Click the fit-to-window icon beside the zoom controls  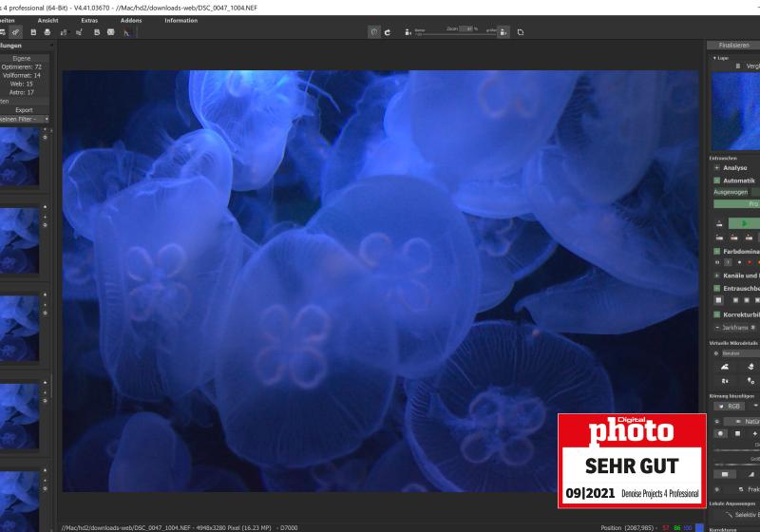[x=521, y=32]
